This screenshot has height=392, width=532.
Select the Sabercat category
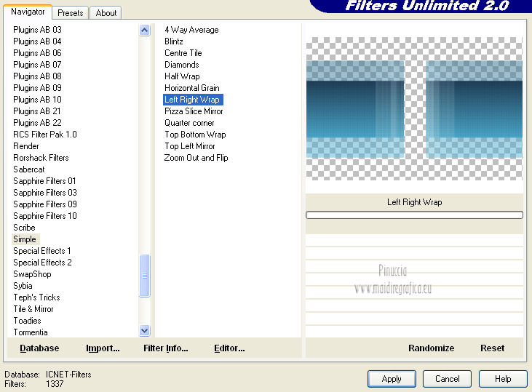click(x=29, y=169)
